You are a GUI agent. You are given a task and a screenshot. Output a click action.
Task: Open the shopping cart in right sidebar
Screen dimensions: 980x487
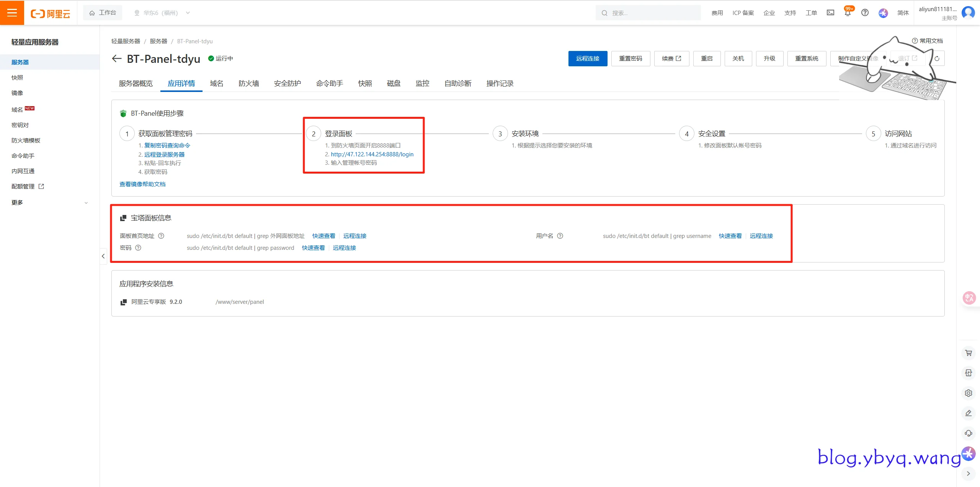[969, 353]
